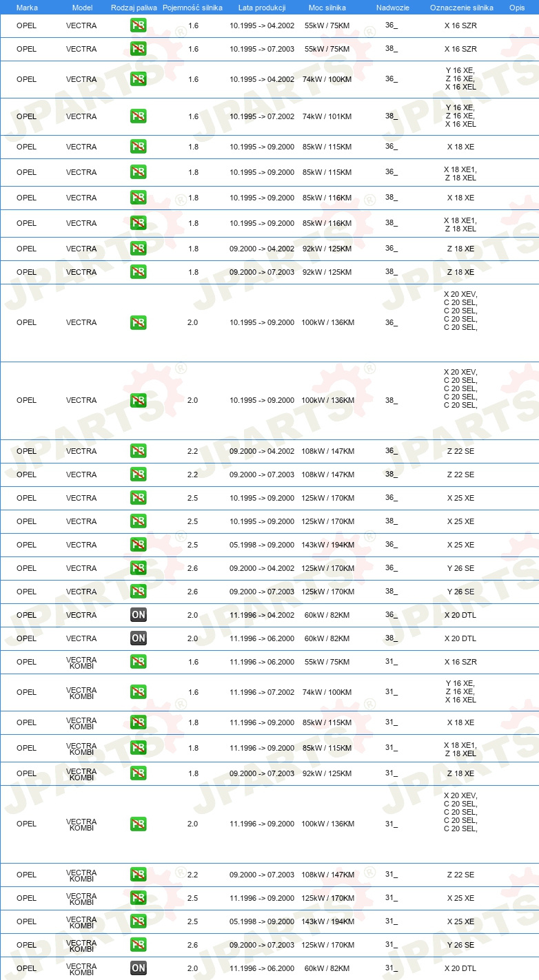The image size is (539, 980).
Task: Click petrol icon in Vectra Kombi 55kW row
Action: [139, 662]
